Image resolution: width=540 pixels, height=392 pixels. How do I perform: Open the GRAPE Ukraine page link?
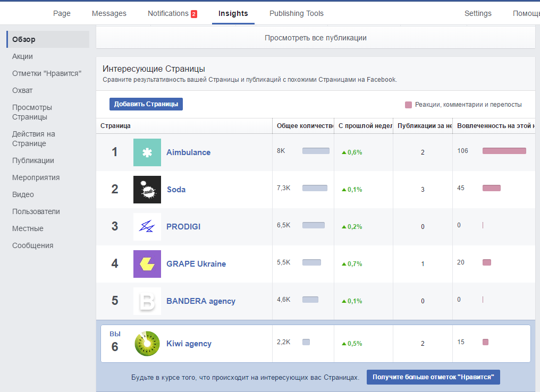coord(196,264)
